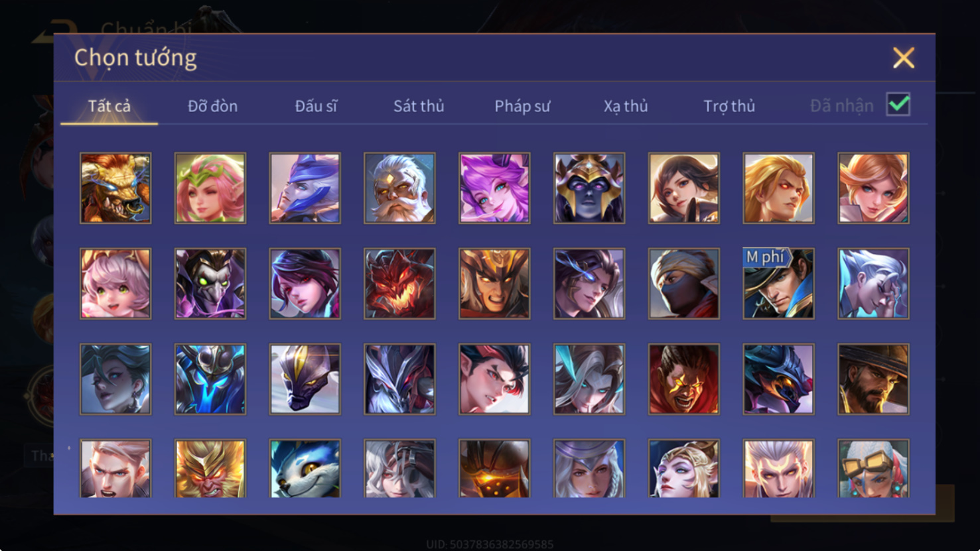Select the purple-haired girl hero portrait
The height and width of the screenshot is (551, 980).
(x=494, y=188)
